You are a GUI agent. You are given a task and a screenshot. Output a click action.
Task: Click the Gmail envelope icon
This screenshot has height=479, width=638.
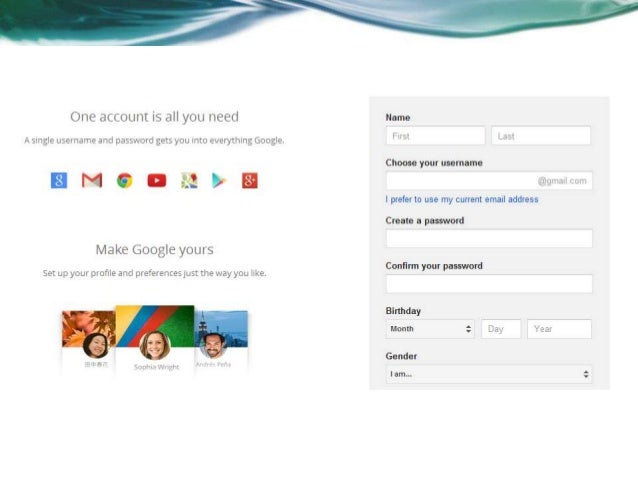pyautogui.click(x=92, y=180)
